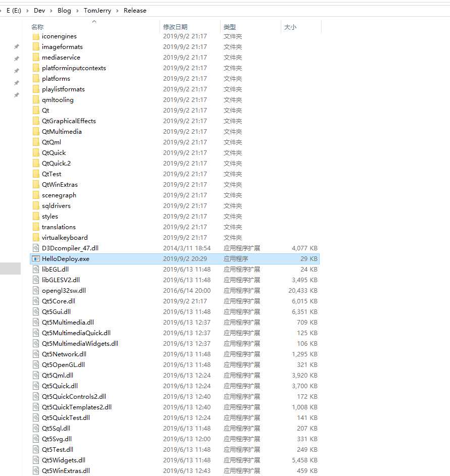Viewport: 450px width, 476px height.
Task: Go to TomJerry folder in the breadcrumb
Action: click(97, 11)
